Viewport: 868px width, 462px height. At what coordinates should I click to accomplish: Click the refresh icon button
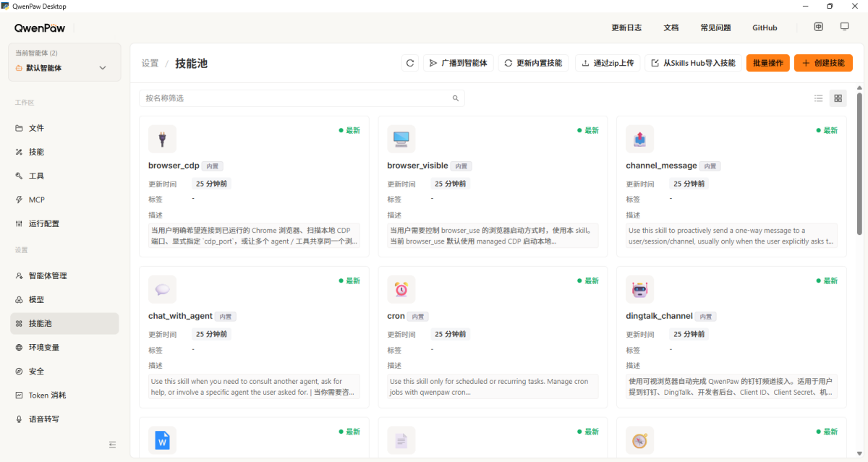[410, 63]
